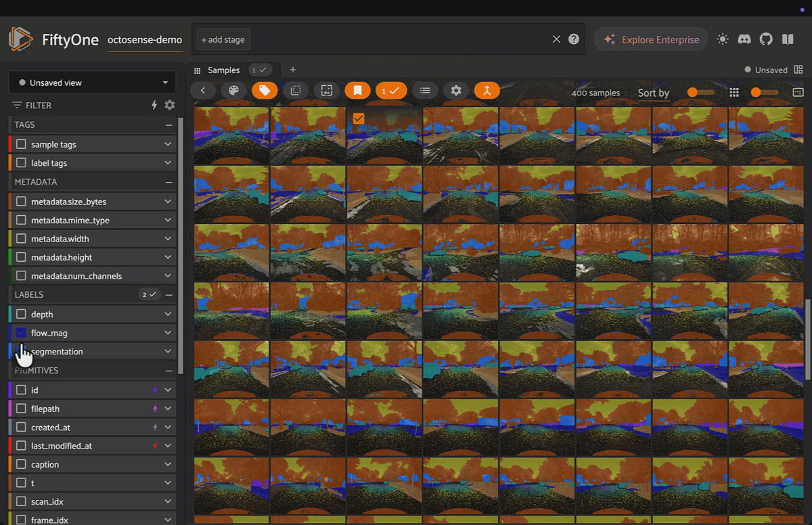812x525 pixels.
Task: Collapse the METADATA section
Action: pyautogui.click(x=168, y=183)
